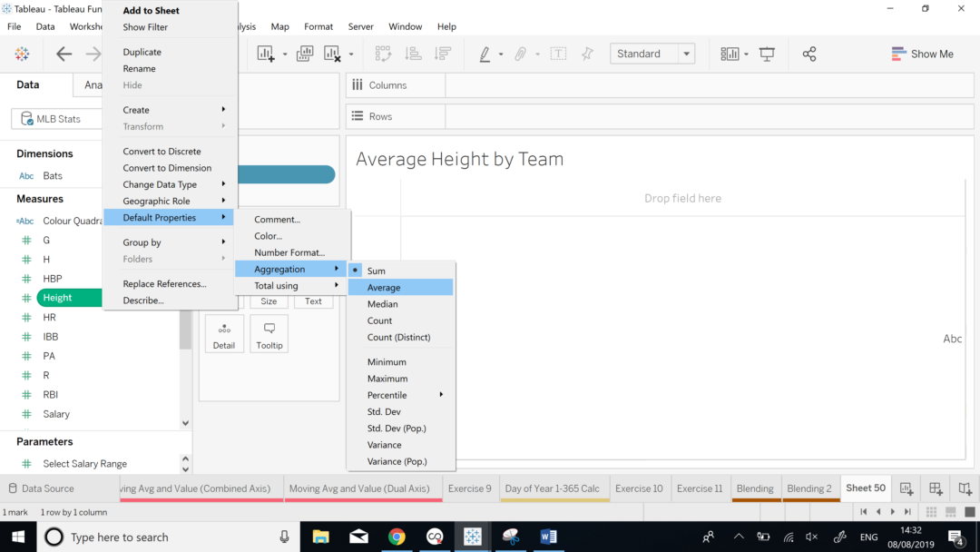Create a new story with the story icon

(965, 488)
